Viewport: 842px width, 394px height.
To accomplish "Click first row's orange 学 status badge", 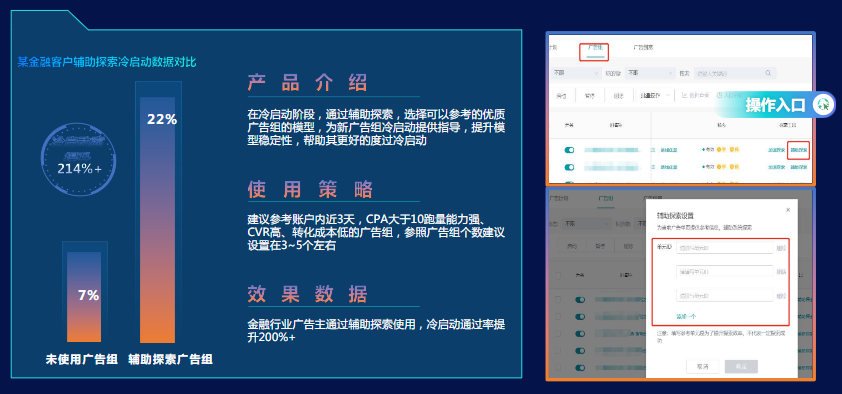I will (x=721, y=150).
